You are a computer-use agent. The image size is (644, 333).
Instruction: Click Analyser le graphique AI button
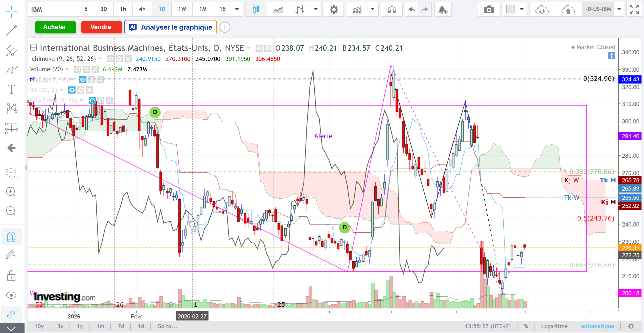(x=170, y=27)
